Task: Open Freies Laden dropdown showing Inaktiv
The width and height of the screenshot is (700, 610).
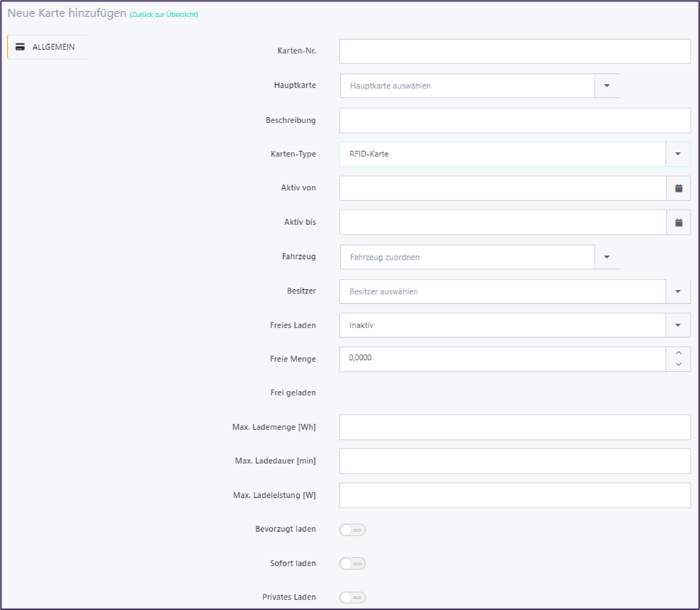Action: click(515, 325)
